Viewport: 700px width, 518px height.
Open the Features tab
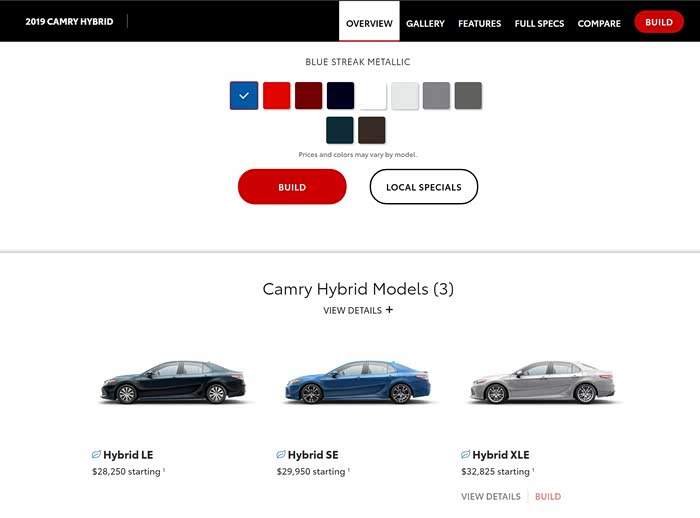tap(479, 24)
